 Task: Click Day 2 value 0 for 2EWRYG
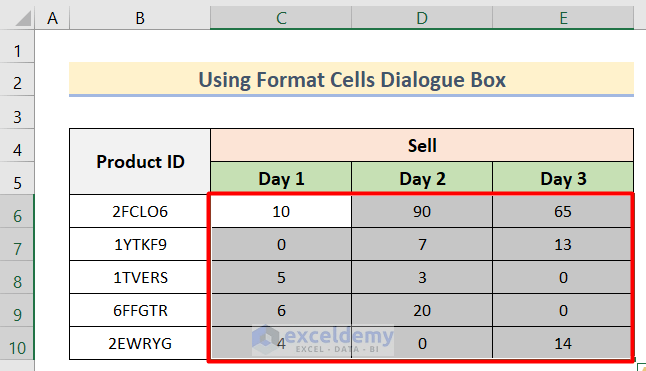point(422,343)
